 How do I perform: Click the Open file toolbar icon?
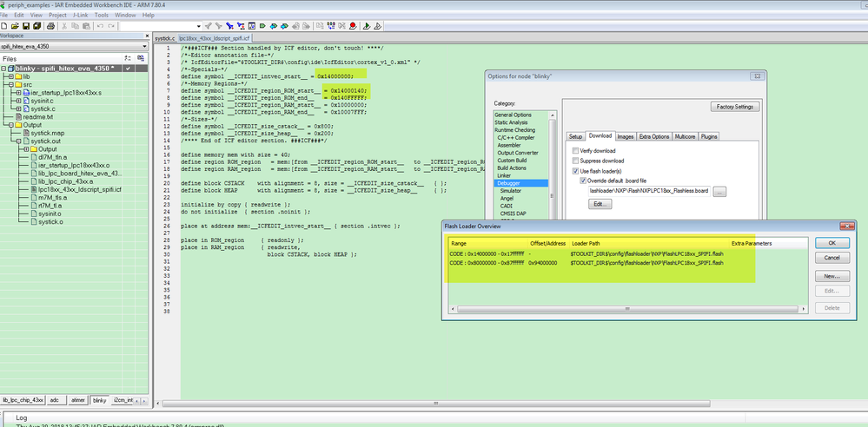(16, 27)
